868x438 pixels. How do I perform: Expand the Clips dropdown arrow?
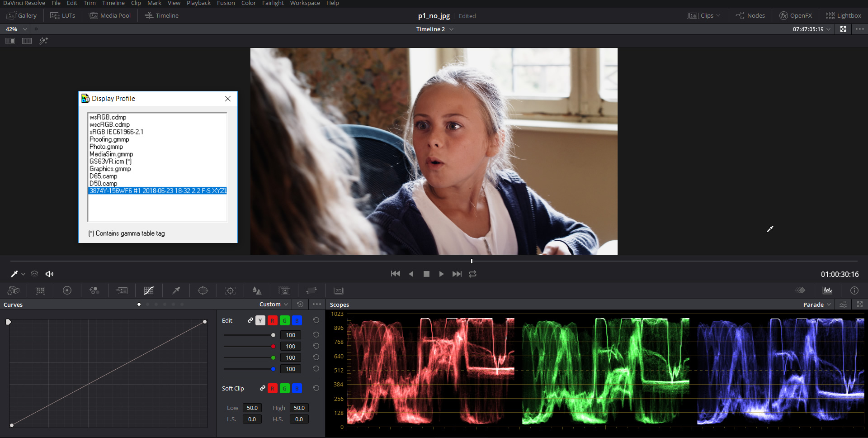(718, 15)
